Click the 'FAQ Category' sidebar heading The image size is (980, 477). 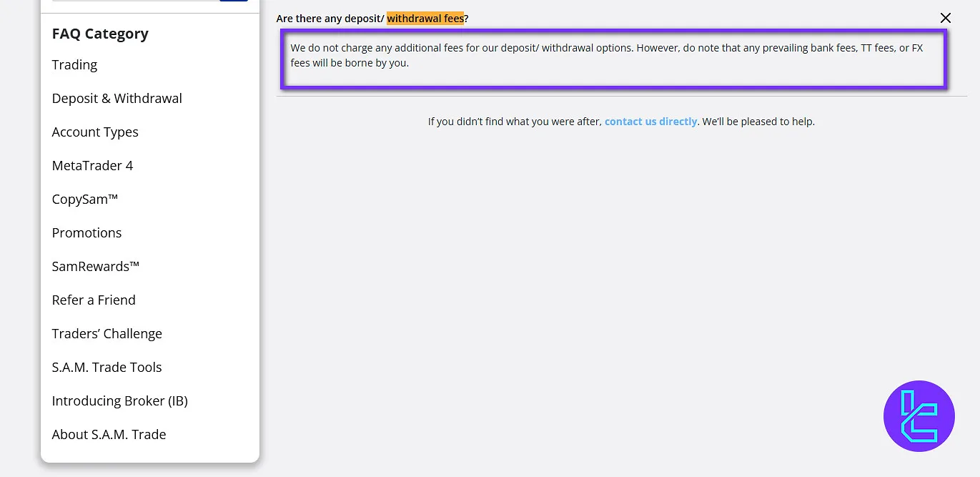(x=100, y=34)
